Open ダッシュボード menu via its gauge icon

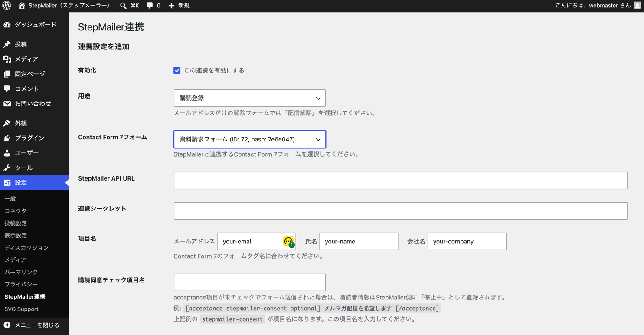7,25
